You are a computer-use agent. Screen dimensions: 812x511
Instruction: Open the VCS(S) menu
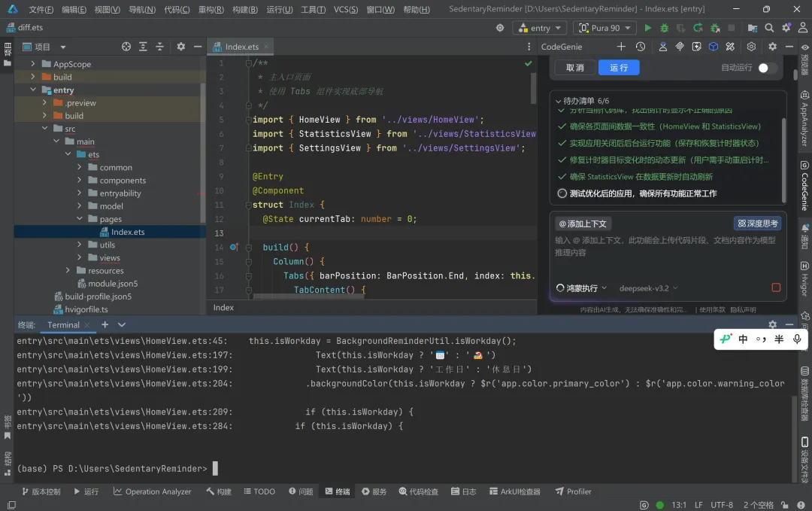345,9
